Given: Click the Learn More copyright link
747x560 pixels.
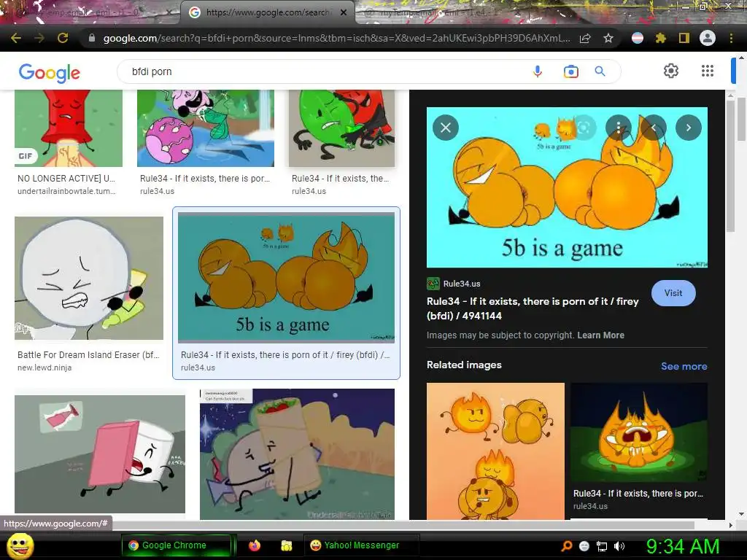Looking at the screenshot, I should click(x=600, y=335).
